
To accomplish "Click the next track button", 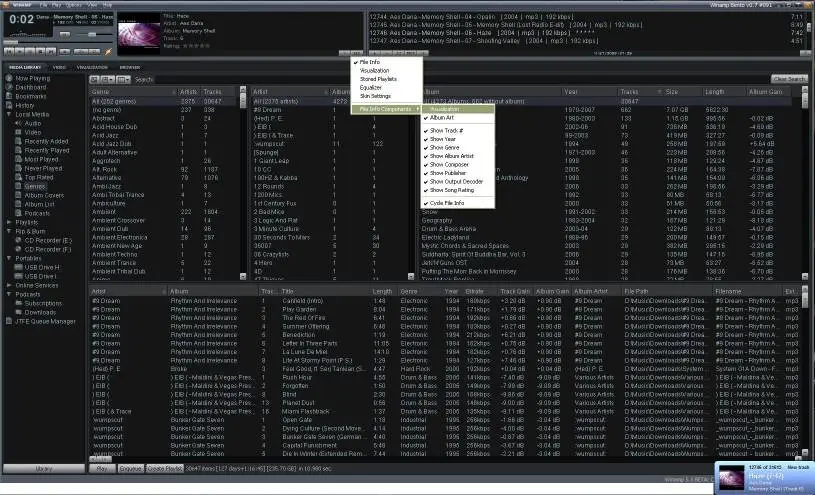I will (x=50, y=51).
